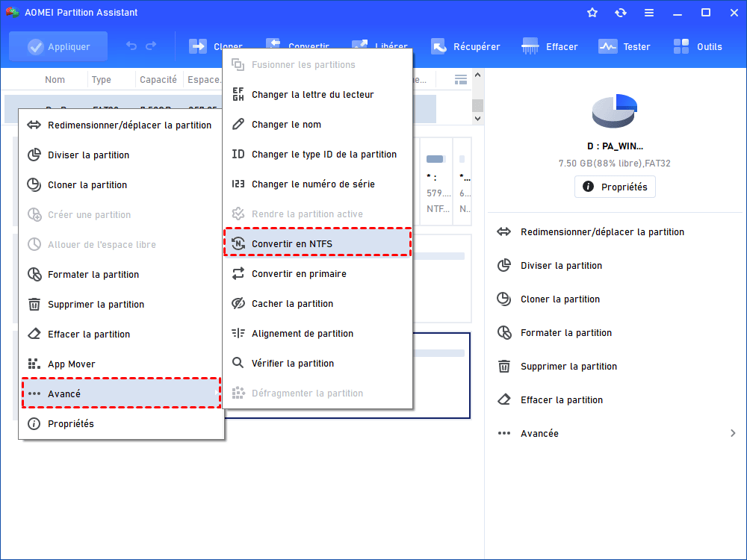Choose Convertir en primaire
This screenshot has height=560, width=747.
(317, 274)
